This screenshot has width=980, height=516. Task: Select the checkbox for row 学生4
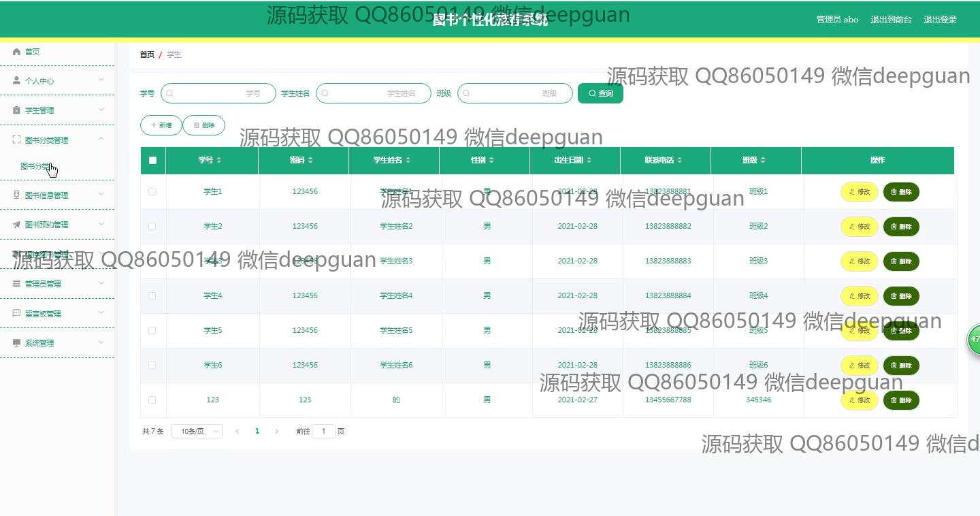(x=152, y=296)
